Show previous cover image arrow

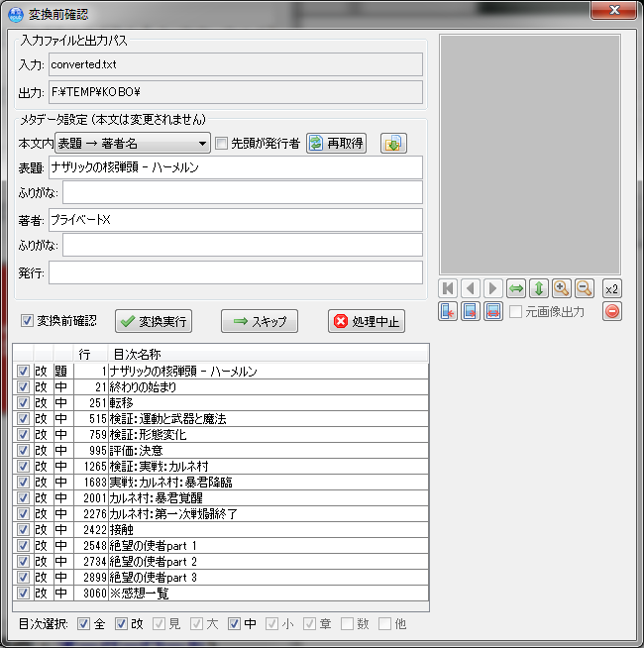tap(471, 288)
